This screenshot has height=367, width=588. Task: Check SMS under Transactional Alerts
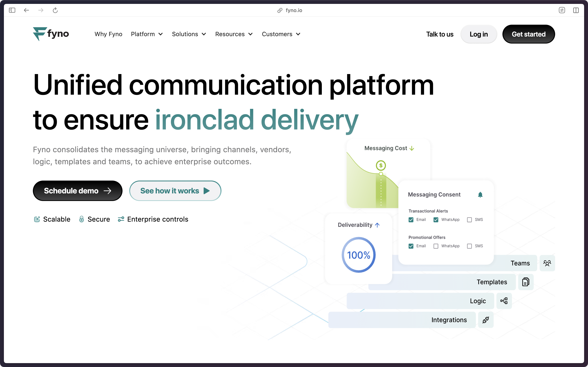tap(469, 220)
